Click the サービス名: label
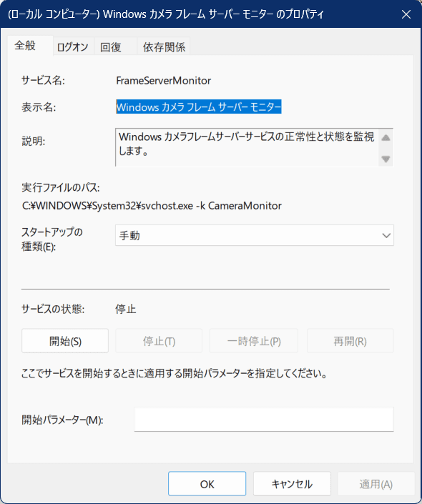 (43, 80)
